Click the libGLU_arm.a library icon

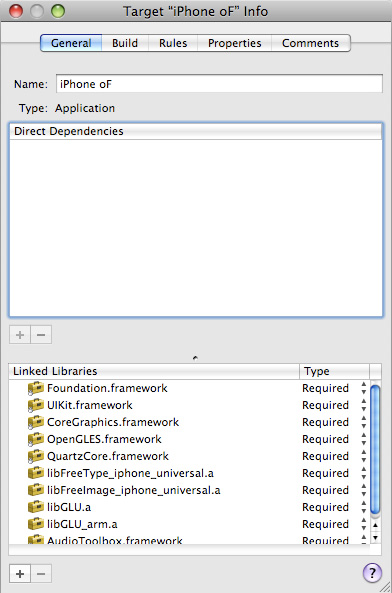[x=36, y=524]
